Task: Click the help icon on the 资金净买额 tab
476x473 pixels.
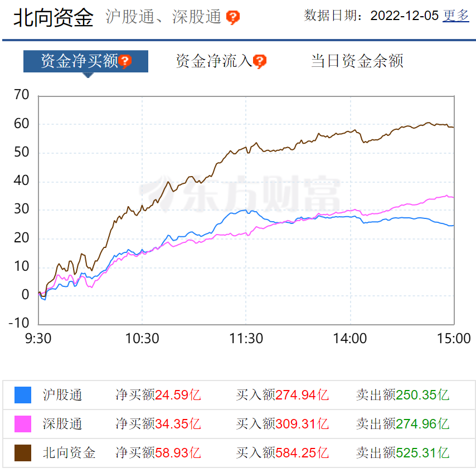Action: [x=125, y=61]
